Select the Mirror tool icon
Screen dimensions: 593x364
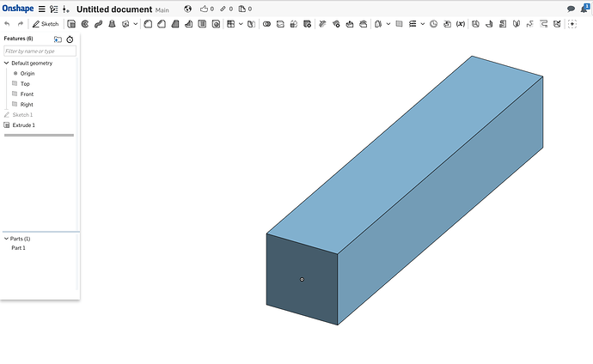click(x=251, y=24)
